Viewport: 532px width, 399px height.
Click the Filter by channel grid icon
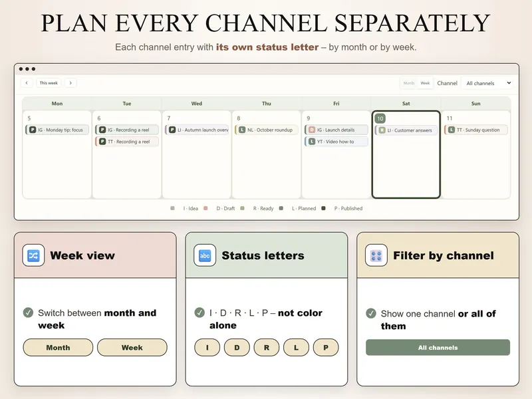[x=376, y=255]
